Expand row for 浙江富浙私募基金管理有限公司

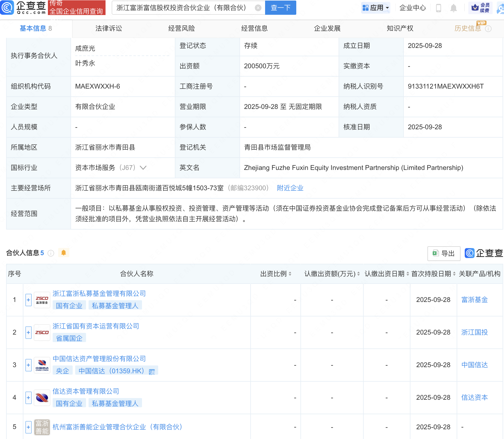point(28,300)
